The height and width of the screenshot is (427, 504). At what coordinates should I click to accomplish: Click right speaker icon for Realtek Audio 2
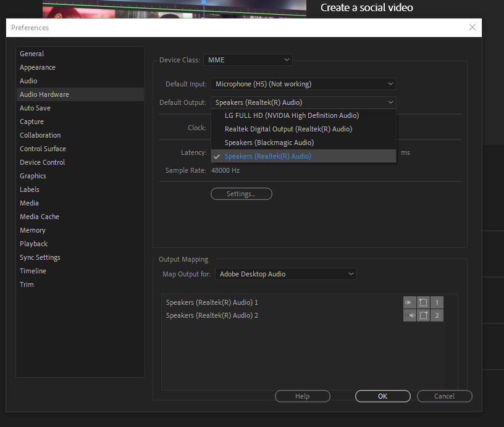click(x=409, y=315)
